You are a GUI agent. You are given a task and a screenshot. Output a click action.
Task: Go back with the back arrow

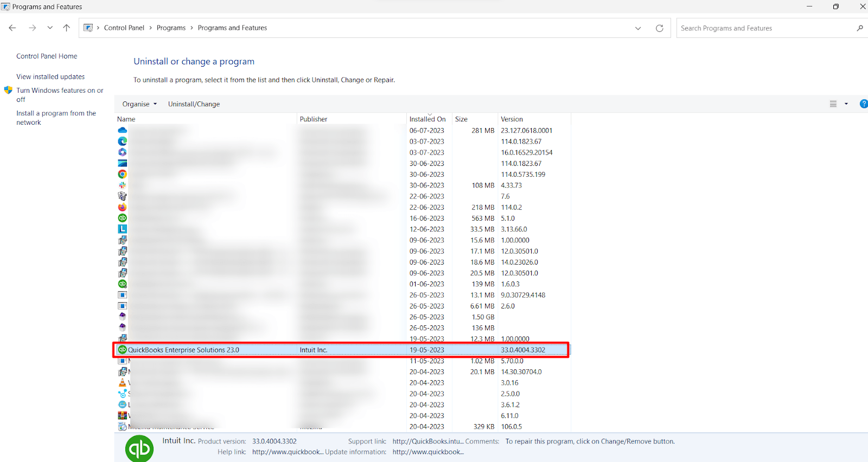(12, 28)
